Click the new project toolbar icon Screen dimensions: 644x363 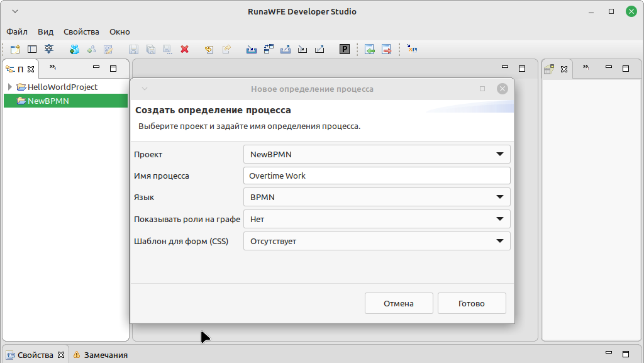coord(15,49)
